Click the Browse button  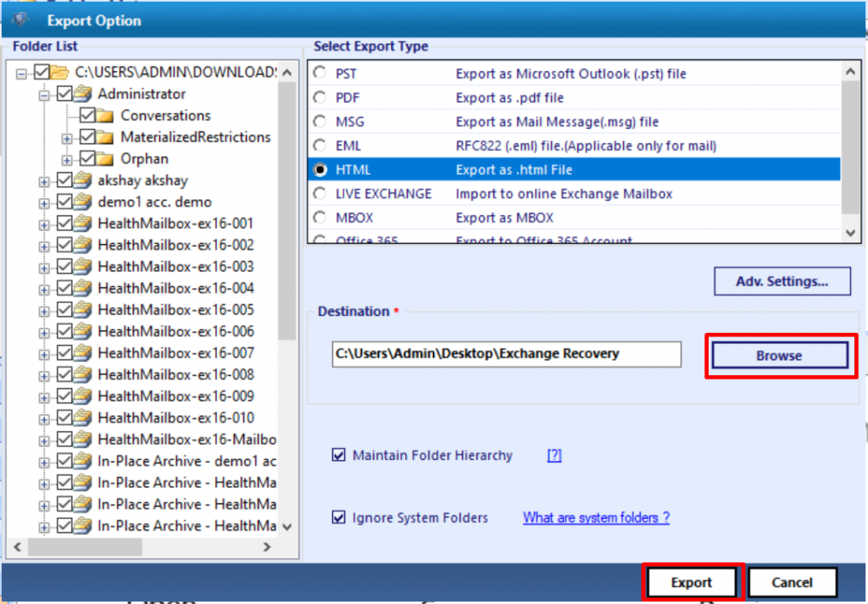(779, 356)
